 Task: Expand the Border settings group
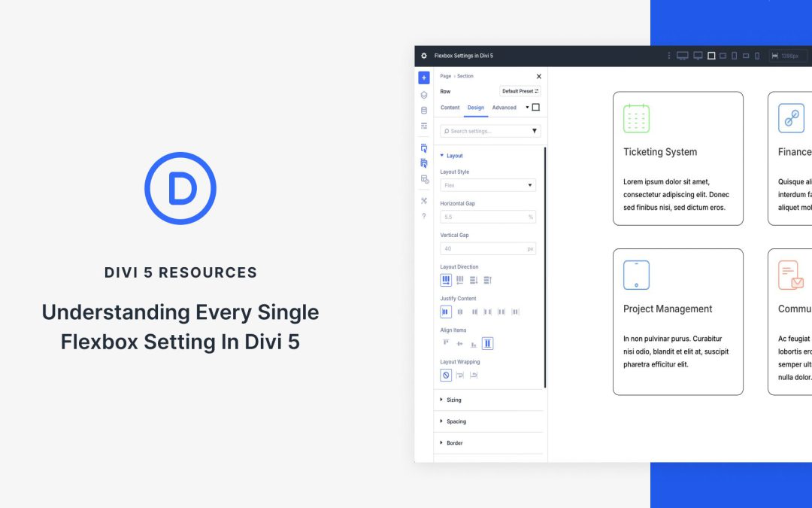tap(489, 443)
